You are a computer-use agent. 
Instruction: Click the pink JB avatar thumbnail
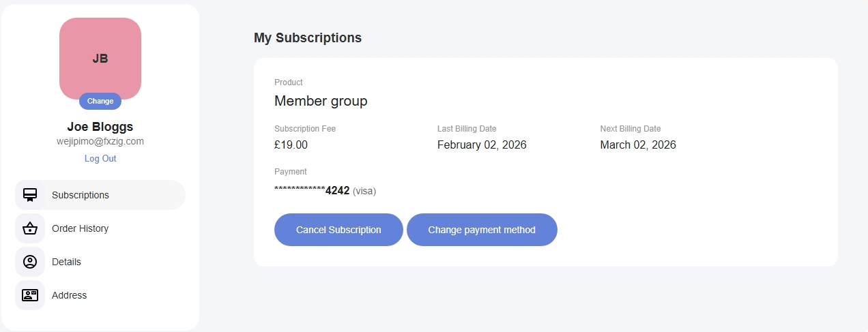(100, 56)
